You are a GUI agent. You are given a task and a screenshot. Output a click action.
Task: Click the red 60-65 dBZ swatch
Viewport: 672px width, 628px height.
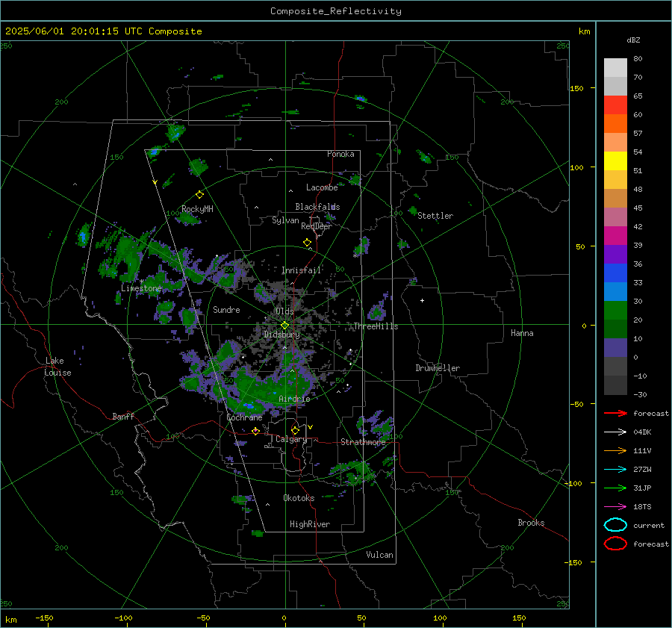click(x=615, y=105)
